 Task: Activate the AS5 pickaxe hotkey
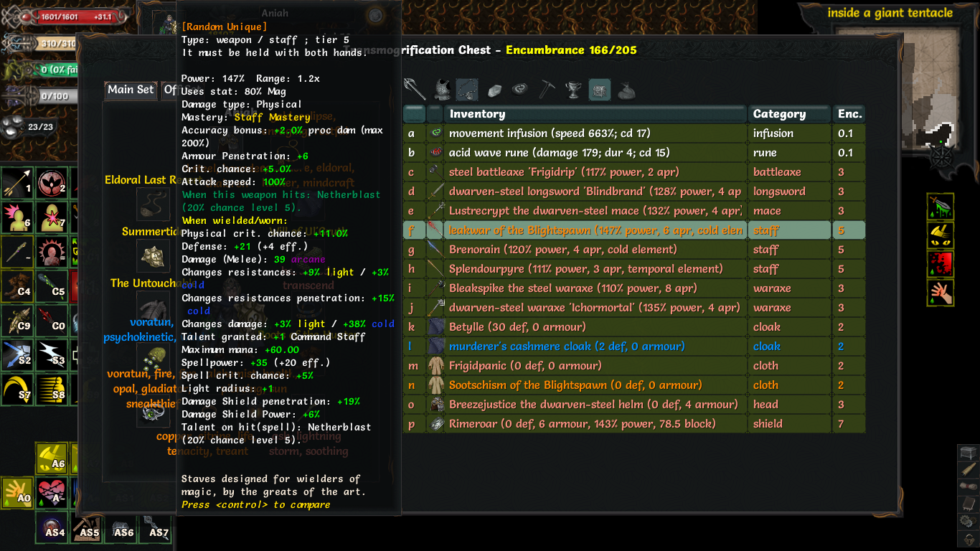(86, 528)
